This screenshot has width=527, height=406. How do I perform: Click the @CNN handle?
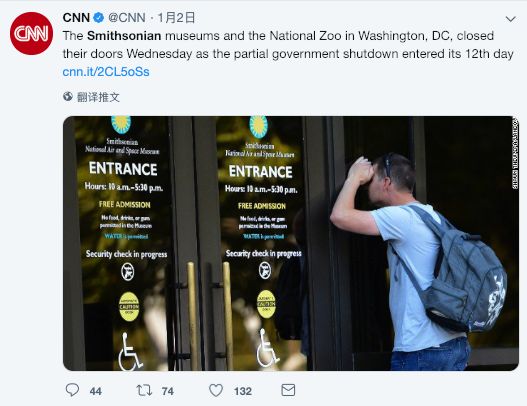click(127, 17)
